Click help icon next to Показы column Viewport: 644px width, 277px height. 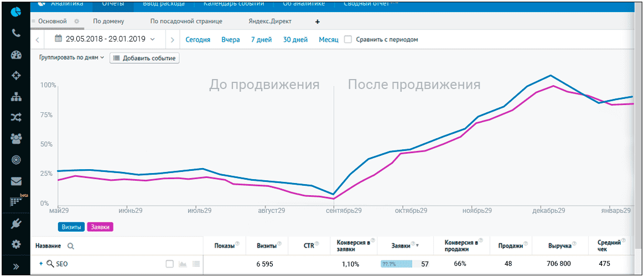pos(237,245)
